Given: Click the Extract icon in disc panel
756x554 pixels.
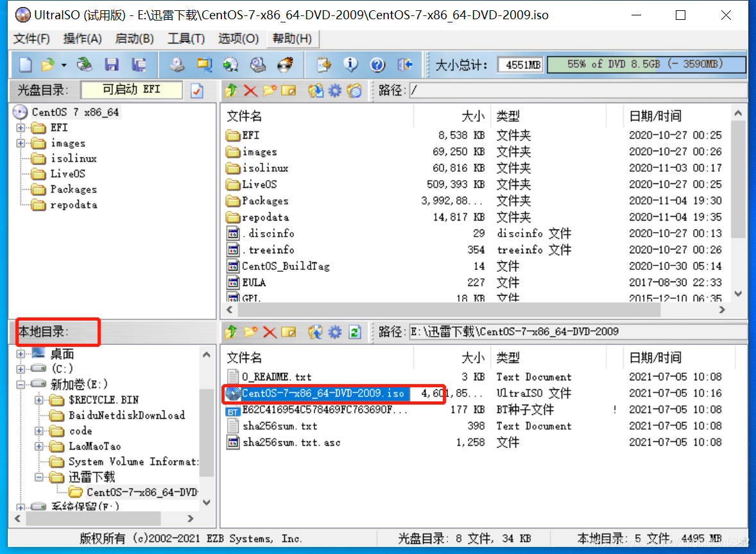Looking at the screenshot, I should 316,90.
